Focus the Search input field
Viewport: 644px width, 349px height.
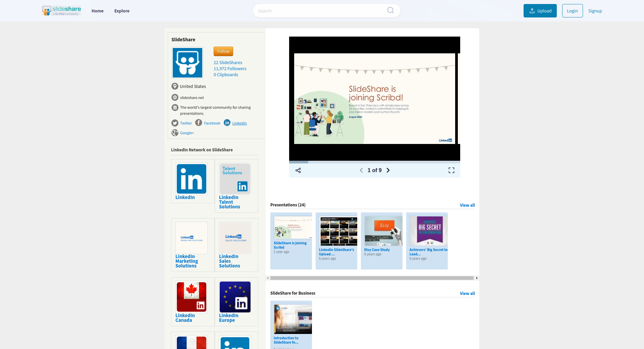[x=326, y=11]
